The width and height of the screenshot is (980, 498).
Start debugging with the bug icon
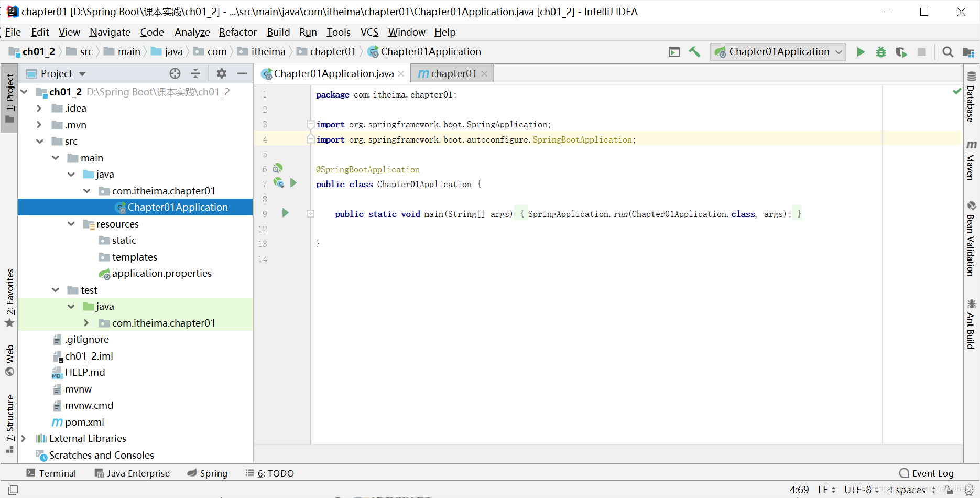click(x=881, y=52)
